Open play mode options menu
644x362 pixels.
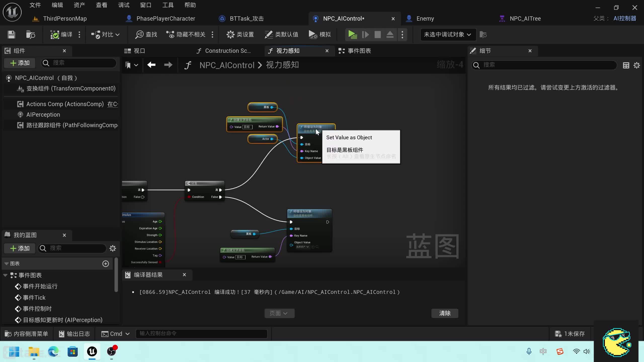[402, 34]
